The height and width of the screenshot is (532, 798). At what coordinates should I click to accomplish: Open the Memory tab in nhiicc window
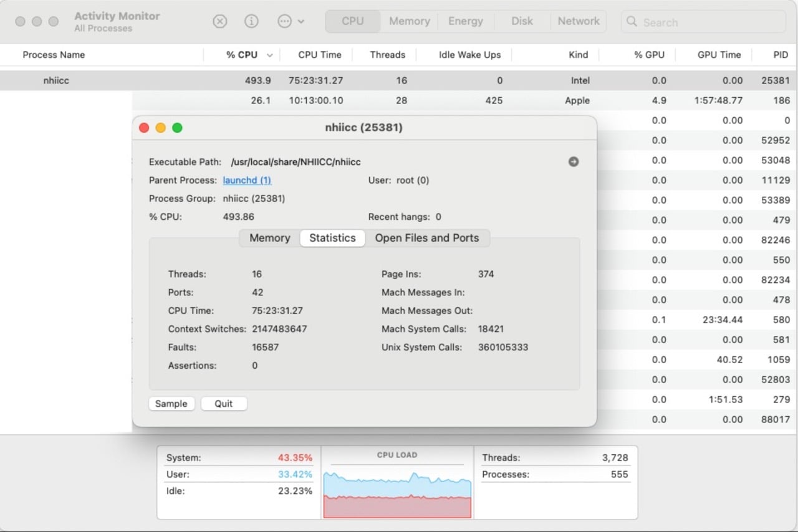(270, 238)
